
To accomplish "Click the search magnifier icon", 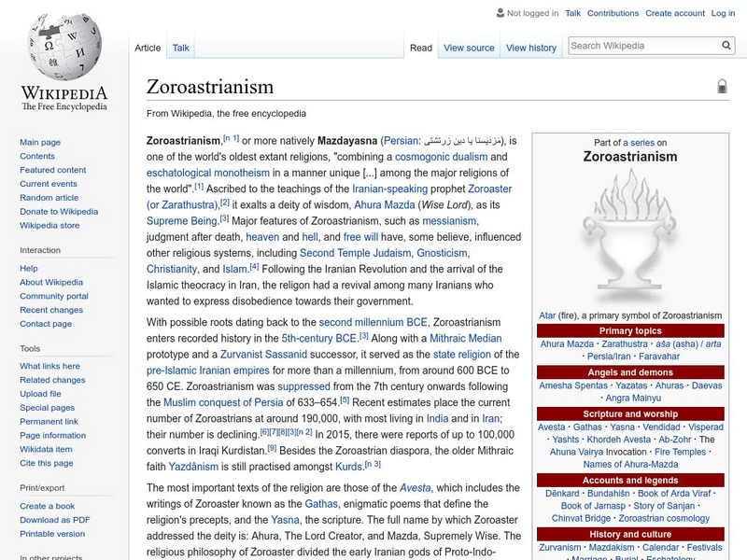I will point(726,45).
